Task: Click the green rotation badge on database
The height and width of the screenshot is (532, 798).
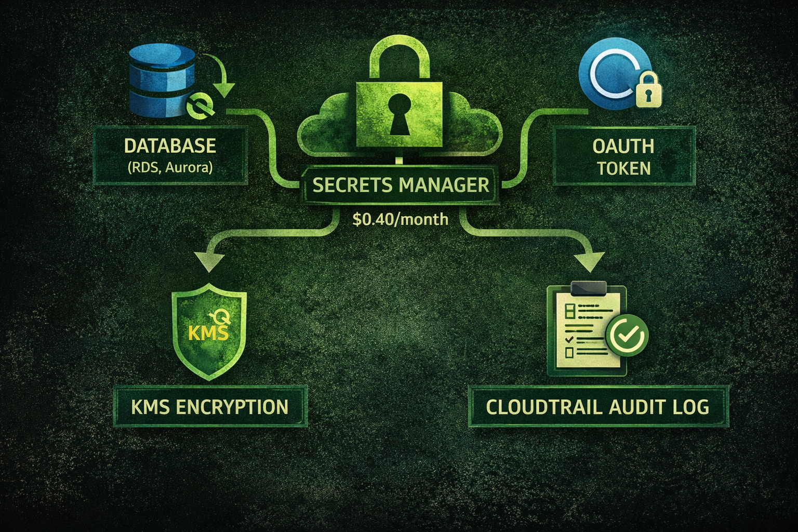Action: pyautogui.click(x=201, y=106)
